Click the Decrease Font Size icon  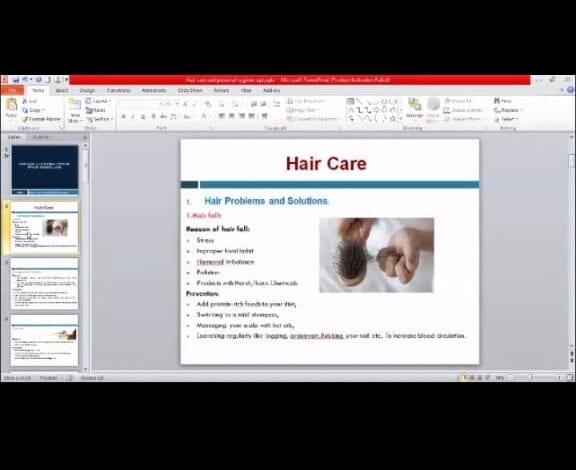pyautogui.click(x=195, y=104)
